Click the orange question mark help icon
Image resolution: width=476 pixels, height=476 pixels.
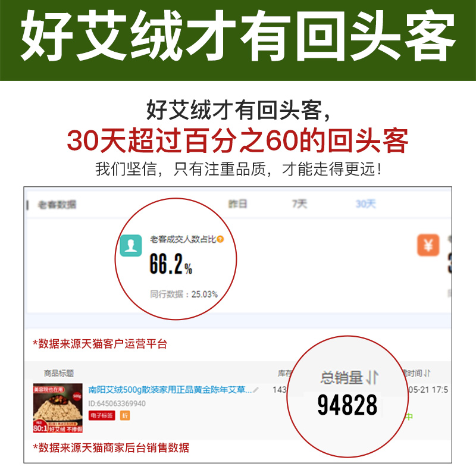220,239
